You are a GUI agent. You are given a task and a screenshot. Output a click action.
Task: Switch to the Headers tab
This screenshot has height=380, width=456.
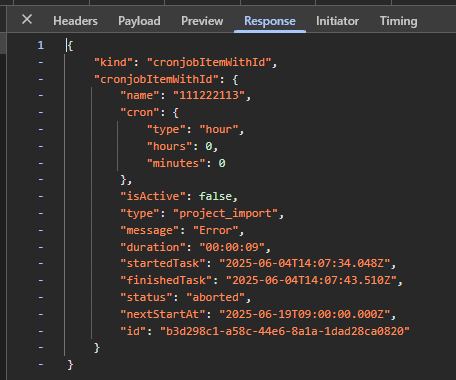coord(75,21)
